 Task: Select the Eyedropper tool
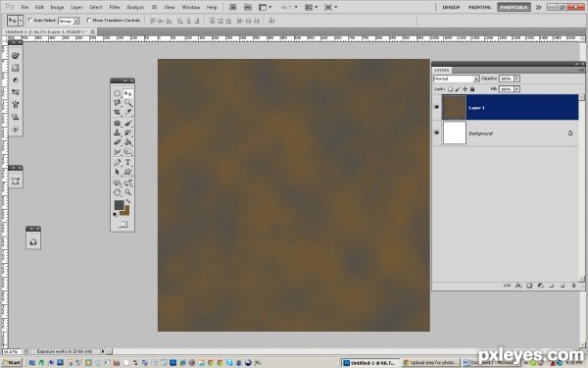pos(127,112)
